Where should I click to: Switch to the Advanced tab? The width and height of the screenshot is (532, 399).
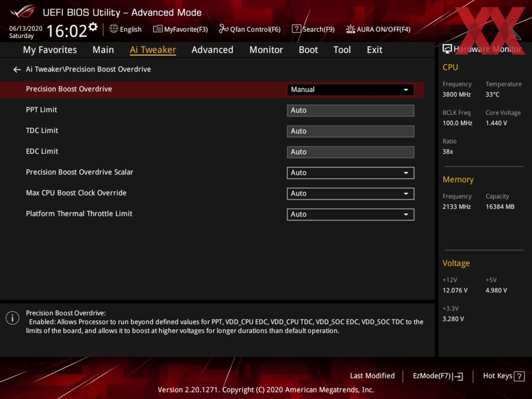(x=212, y=50)
